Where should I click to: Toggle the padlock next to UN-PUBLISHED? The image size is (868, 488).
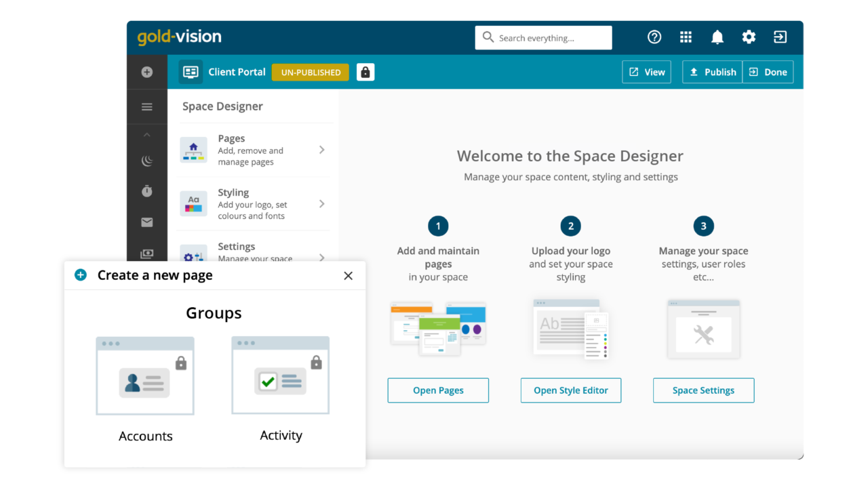[x=366, y=72]
